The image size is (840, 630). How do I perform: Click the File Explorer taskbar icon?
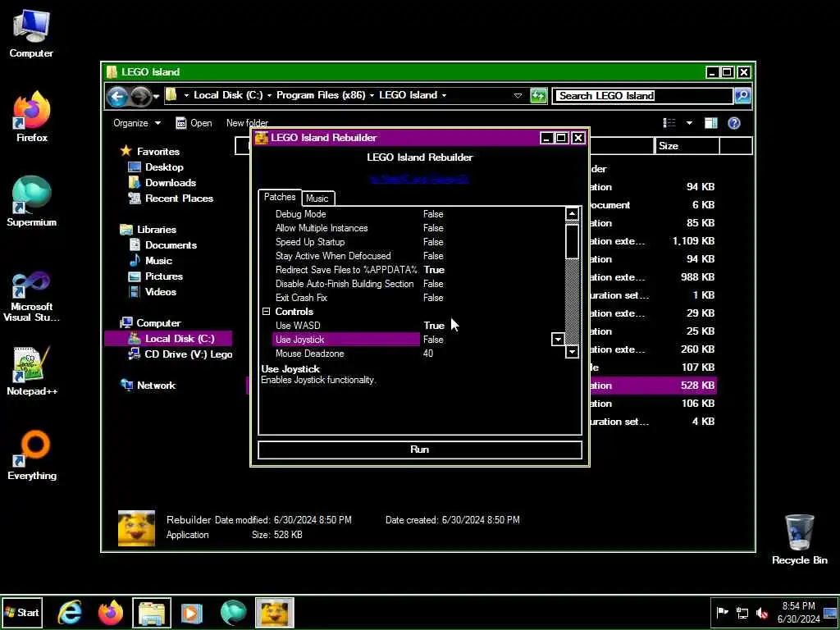[x=152, y=612]
